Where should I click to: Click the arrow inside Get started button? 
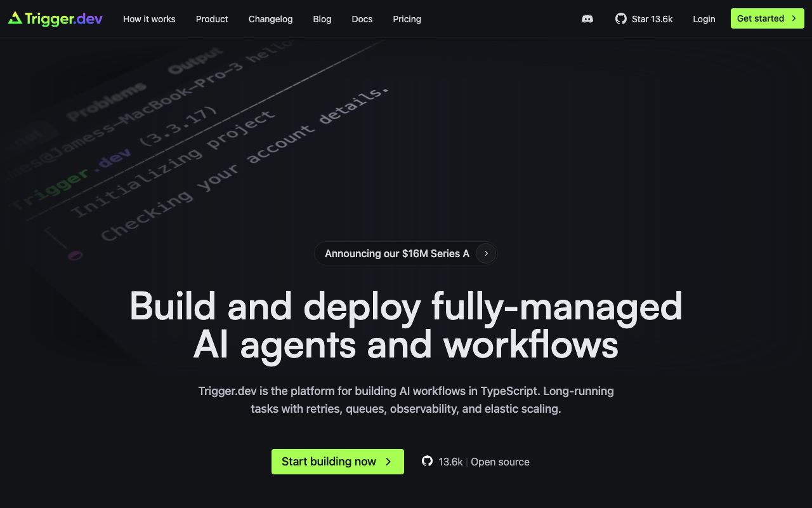tap(794, 18)
